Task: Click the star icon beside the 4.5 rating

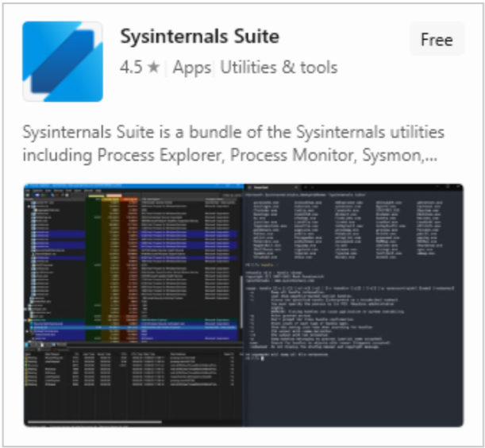Action: 153,68
